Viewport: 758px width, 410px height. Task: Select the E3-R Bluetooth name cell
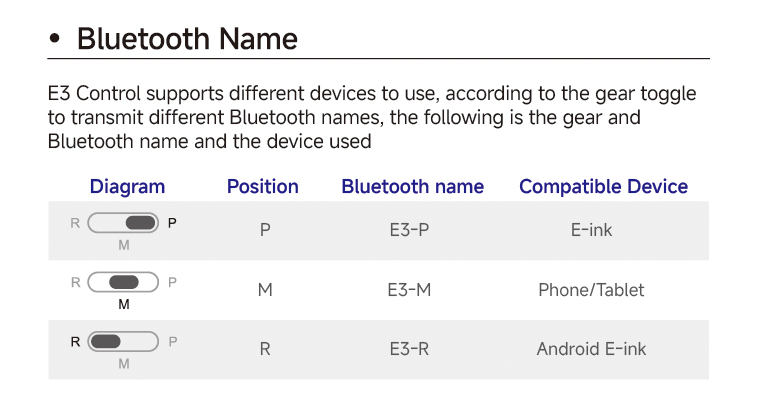click(x=409, y=349)
